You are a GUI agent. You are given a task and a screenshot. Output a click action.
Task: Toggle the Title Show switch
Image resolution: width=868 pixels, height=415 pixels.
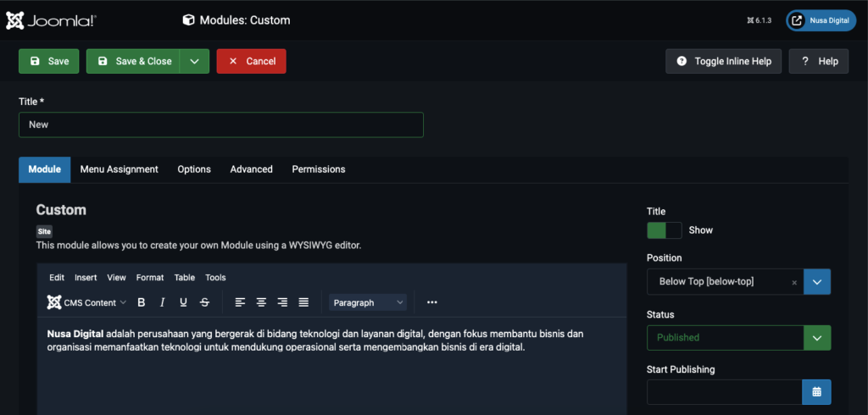tap(665, 230)
